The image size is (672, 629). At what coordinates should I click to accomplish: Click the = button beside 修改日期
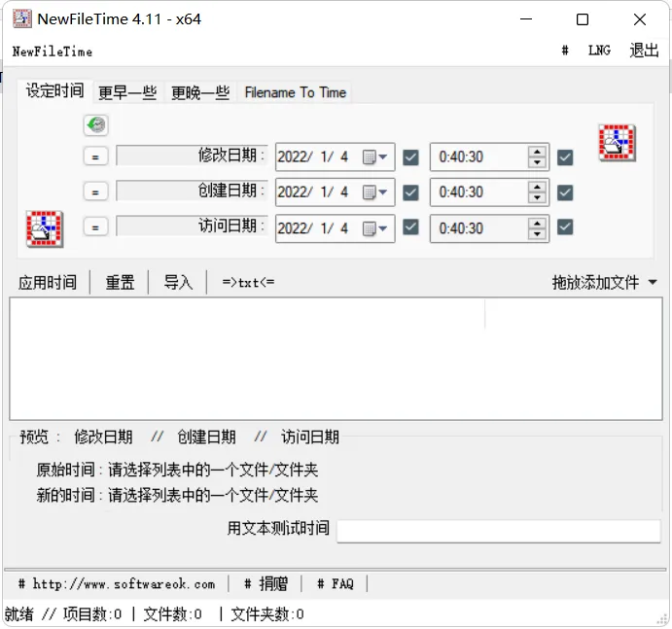95,157
